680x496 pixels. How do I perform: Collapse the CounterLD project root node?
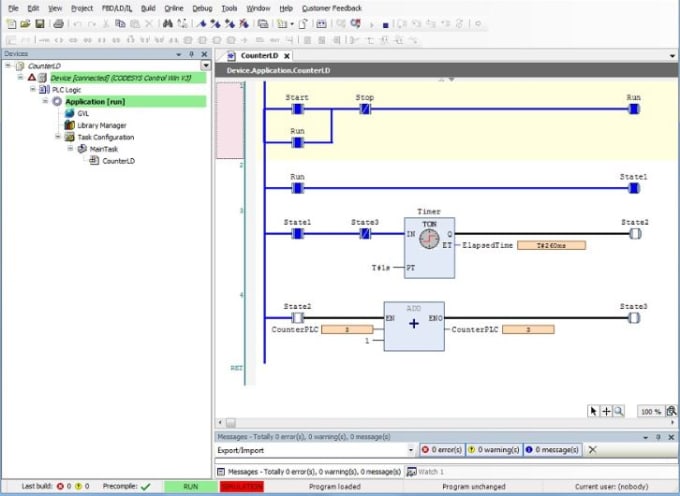coord(8,65)
